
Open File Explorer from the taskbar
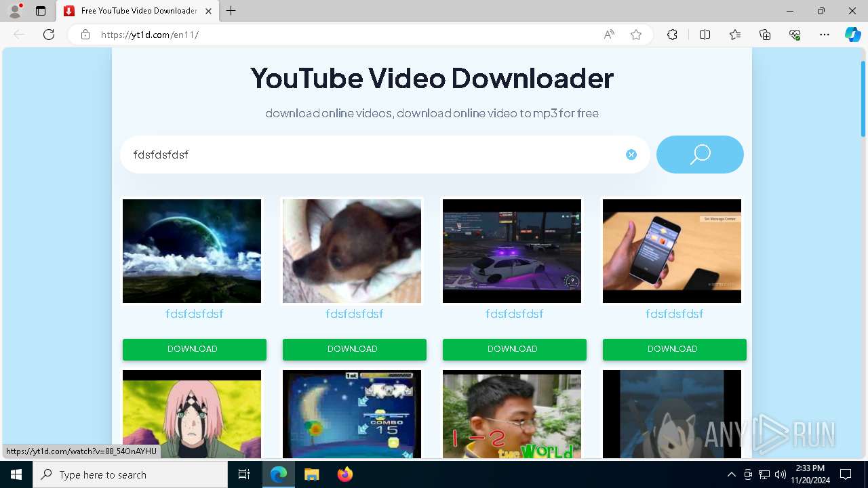click(311, 474)
